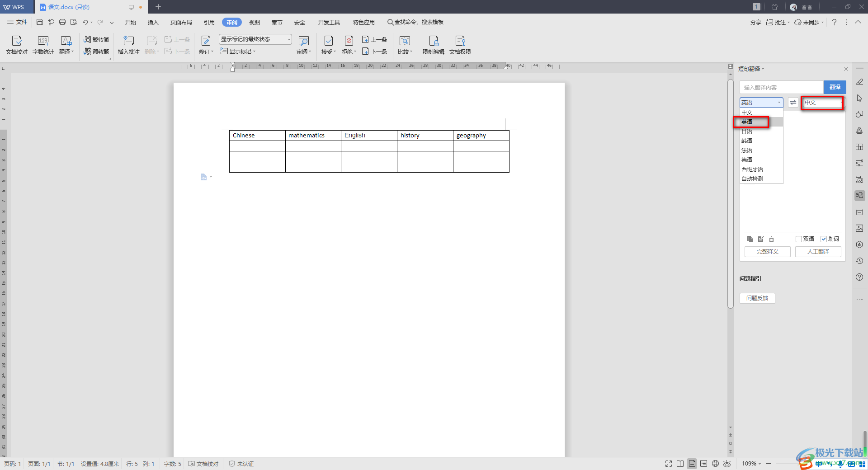868x470 pixels.
Task: Open the shapes tool in right sidebar
Action: (859, 114)
